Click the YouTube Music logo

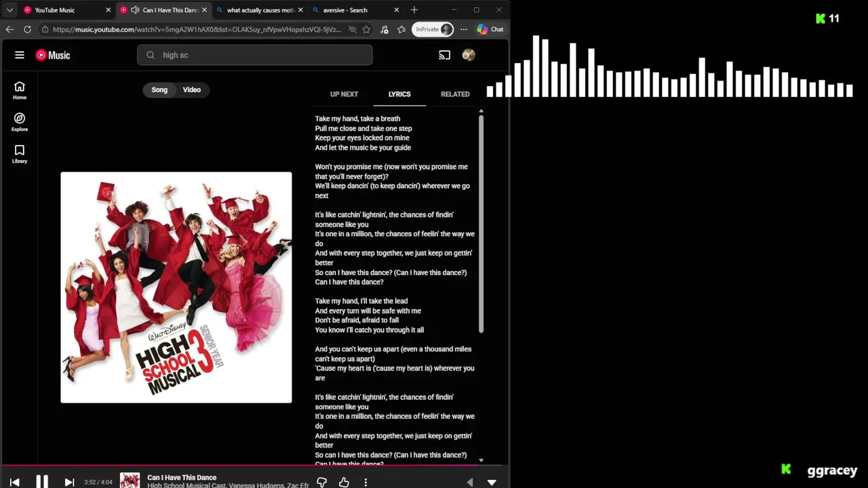(x=52, y=55)
